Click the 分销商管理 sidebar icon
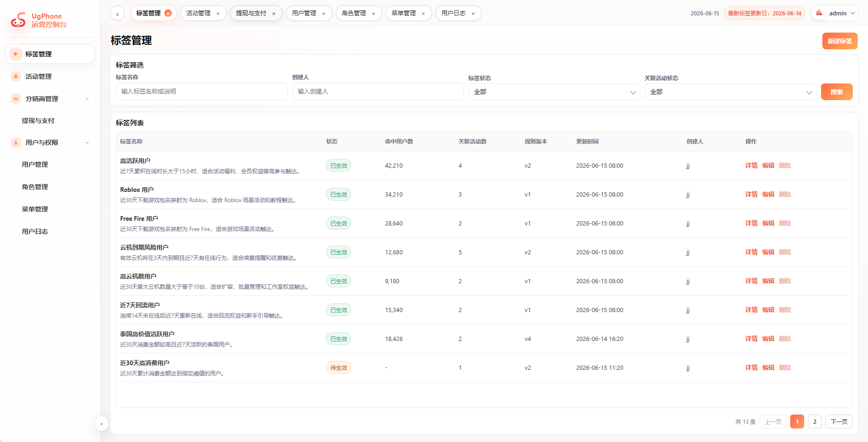The width and height of the screenshot is (868, 442). [16, 99]
